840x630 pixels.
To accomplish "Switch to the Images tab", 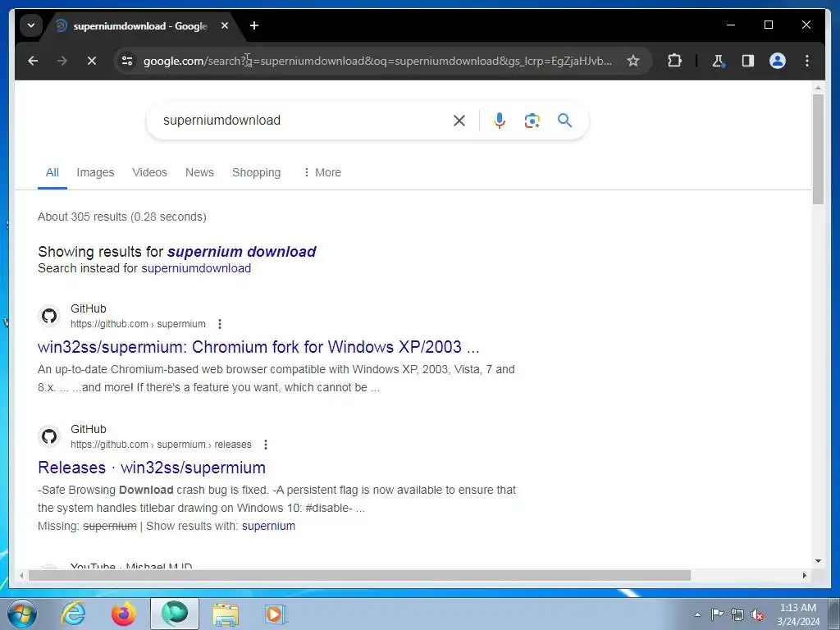I will pyautogui.click(x=95, y=172).
